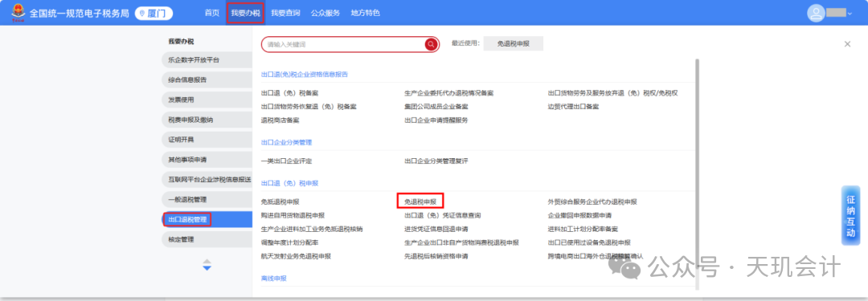Select 其他事项申请 in sidebar
The image size is (868, 301).
click(x=207, y=160)
